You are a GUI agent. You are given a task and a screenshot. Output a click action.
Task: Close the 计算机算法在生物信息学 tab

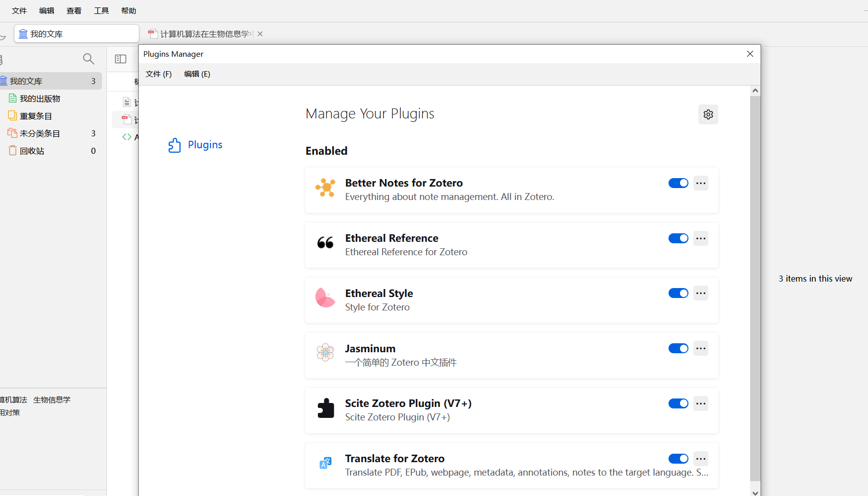click(x=260, y=34)
